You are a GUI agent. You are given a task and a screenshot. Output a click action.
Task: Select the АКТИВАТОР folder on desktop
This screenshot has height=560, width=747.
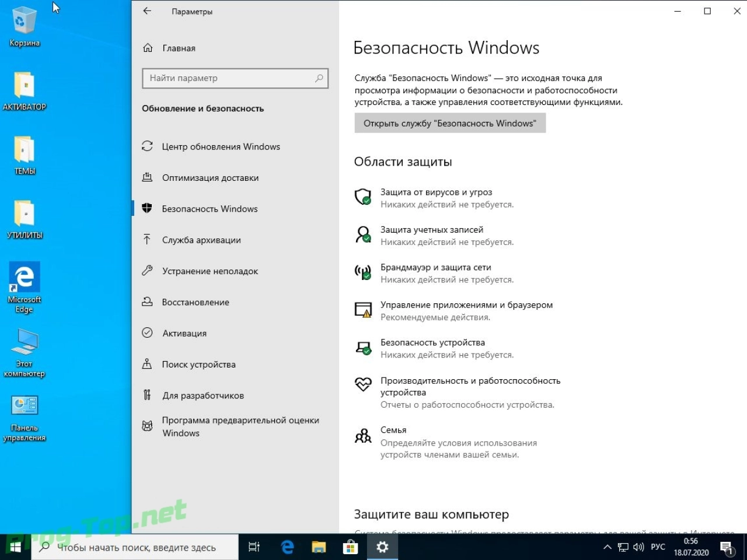[25, 91]
